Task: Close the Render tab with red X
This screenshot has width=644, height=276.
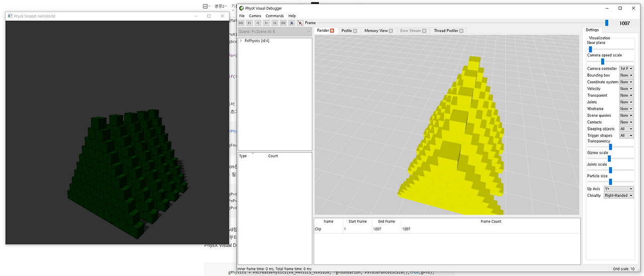Action: pyautogui.click(x=332, y=31)
